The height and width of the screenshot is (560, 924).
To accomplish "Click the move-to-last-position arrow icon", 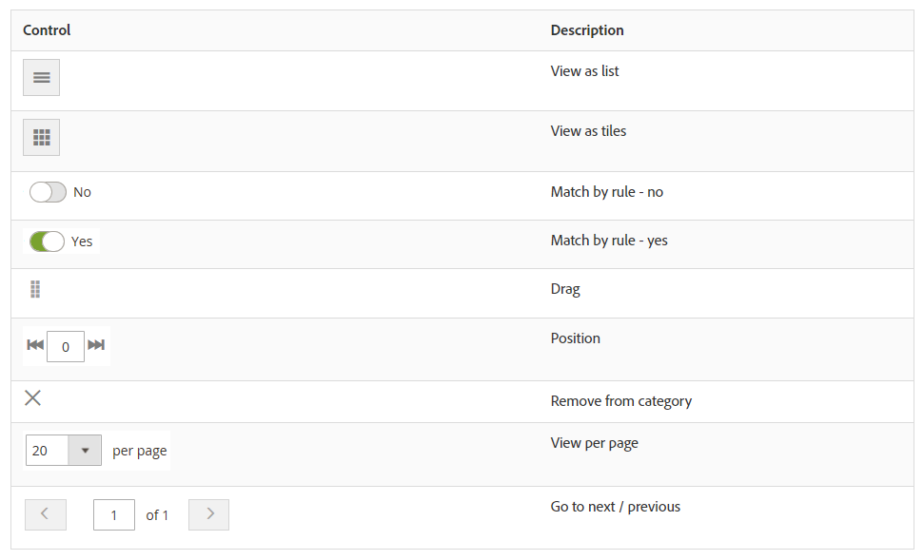I will (97, 346).
